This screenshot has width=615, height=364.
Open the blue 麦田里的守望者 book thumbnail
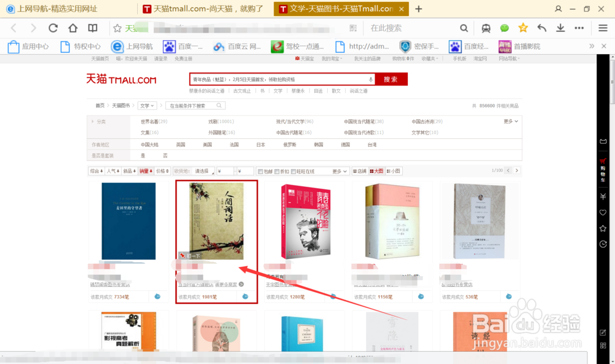click(x=129, y=221)
